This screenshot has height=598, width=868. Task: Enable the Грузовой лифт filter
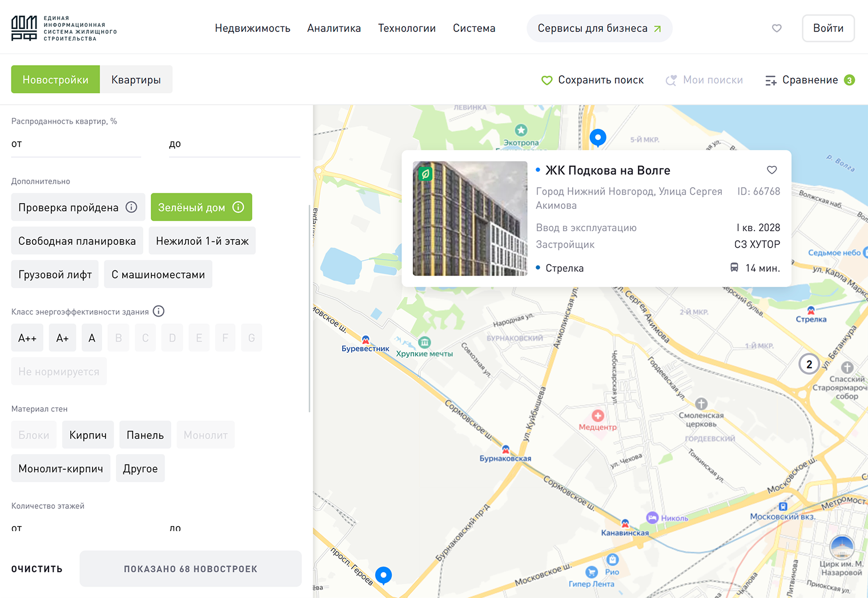(x=55, y=274)
